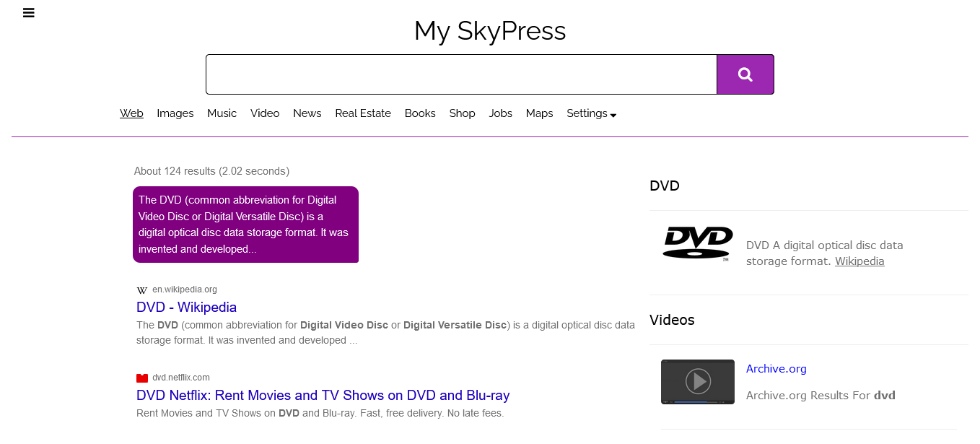
Task: Select the Jobs tab
Action: click(501, 113)
